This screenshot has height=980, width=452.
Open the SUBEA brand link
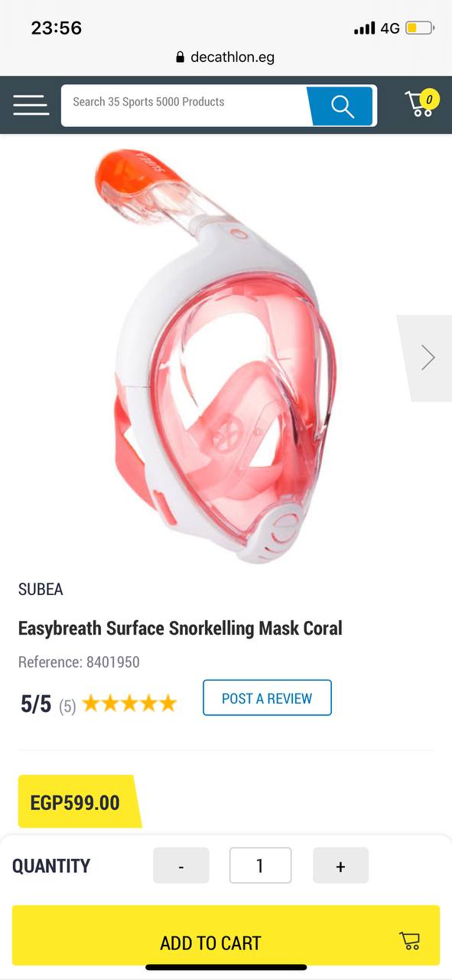click(41, 590)
